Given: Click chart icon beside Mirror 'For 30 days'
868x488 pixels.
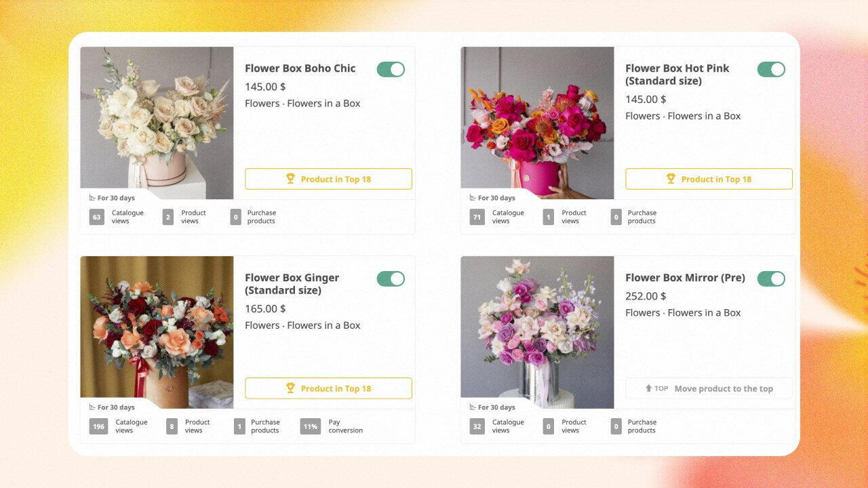Looking at the screenshot, I should (x=473, y=407).
